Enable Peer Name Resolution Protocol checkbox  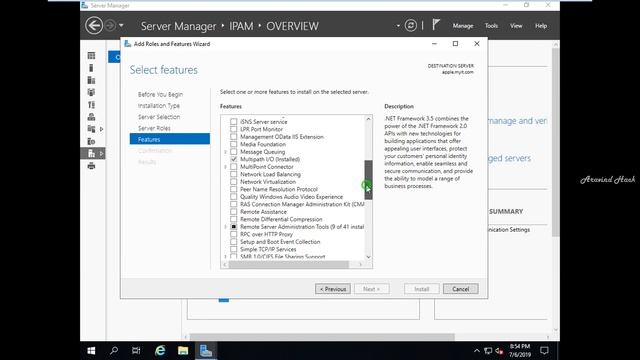[x=233, y=189]
